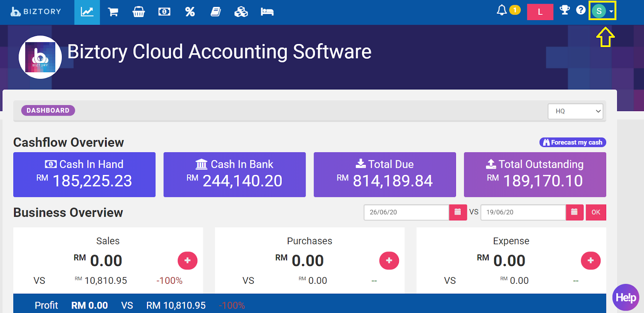Click the Biztory company logo avatar
Image resolution: width=644 pixels, height=313 pixels.
(x=40, y=57)
